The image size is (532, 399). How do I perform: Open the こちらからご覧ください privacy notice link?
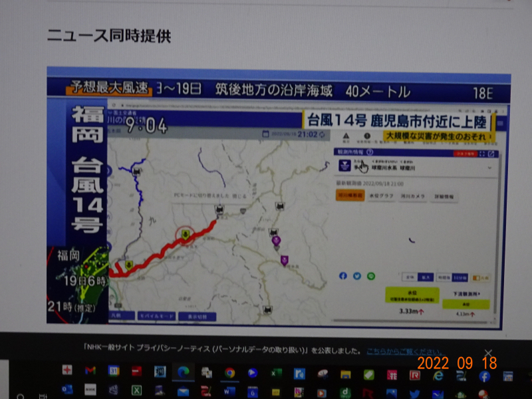click(x=405, y=352)
